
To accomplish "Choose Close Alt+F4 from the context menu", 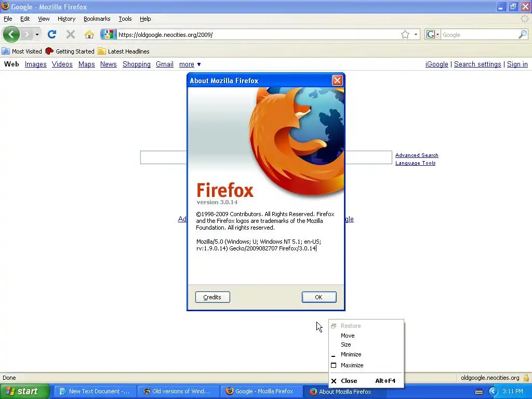I will tap(366, 381).
